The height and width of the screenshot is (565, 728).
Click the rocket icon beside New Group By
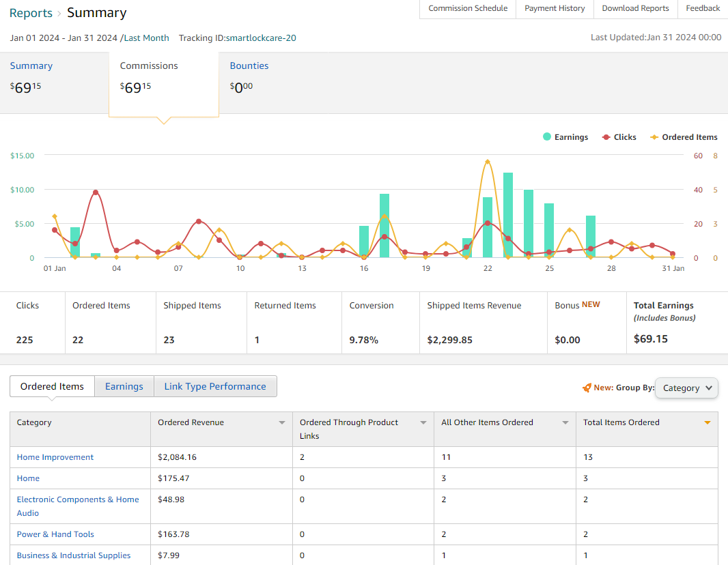[587, 388]
